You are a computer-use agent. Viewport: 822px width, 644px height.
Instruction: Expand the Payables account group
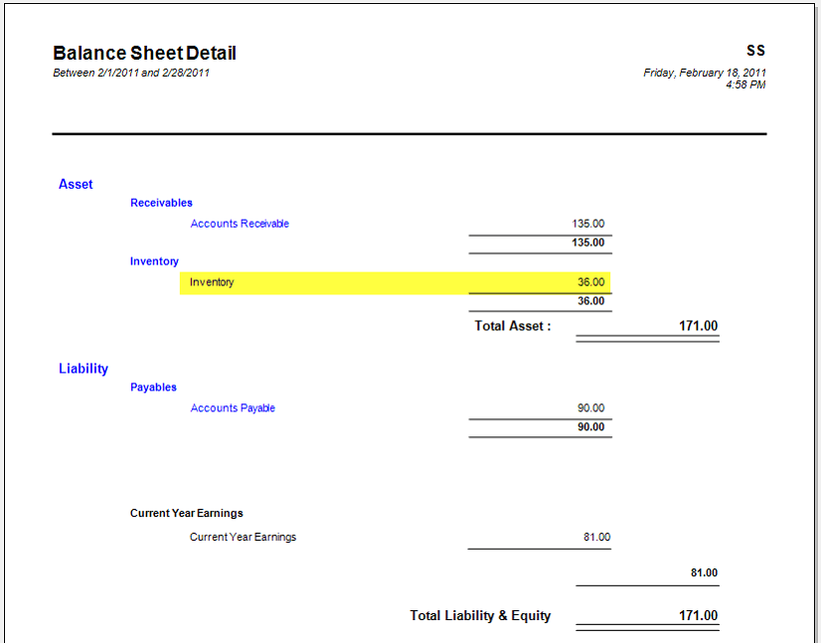tap(153, 387)
